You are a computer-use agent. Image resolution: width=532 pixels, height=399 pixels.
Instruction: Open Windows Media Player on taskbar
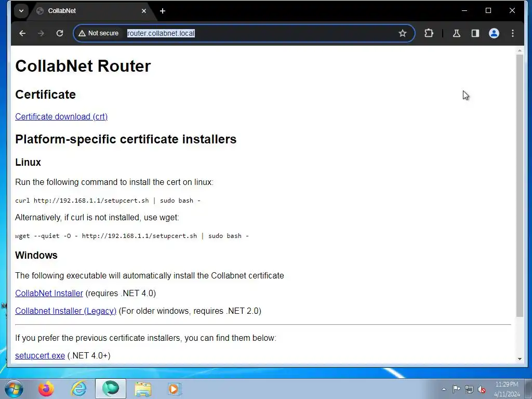175,389
